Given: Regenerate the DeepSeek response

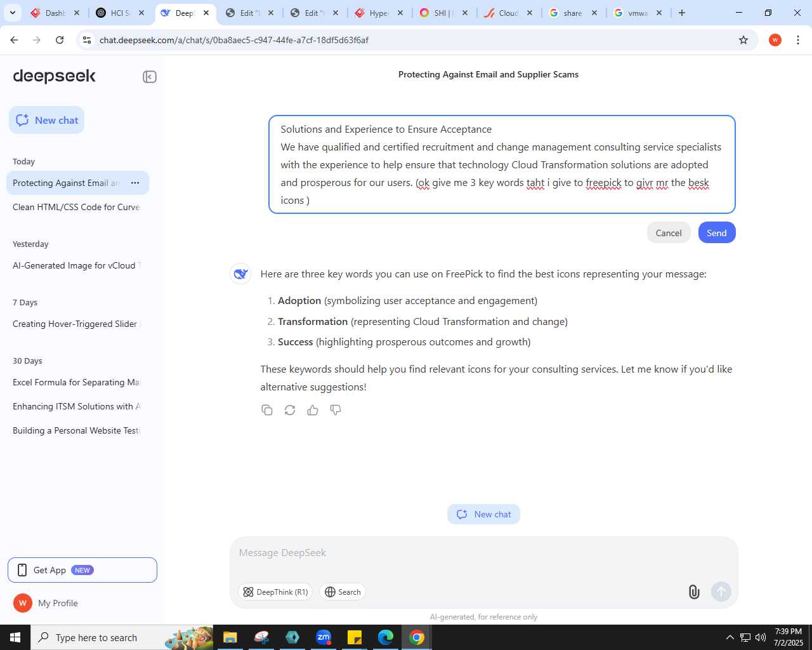Looking at the screenshot, I should (x=290, y=410).
